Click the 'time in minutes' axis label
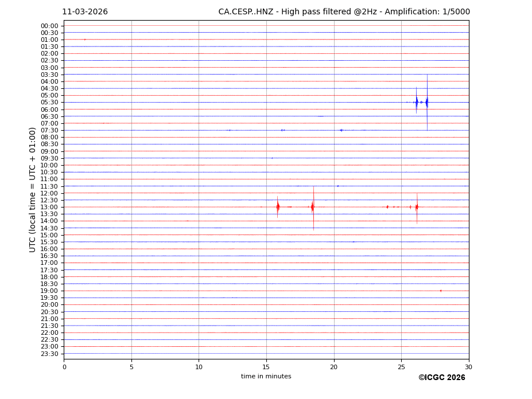 (x=266, y=377)
